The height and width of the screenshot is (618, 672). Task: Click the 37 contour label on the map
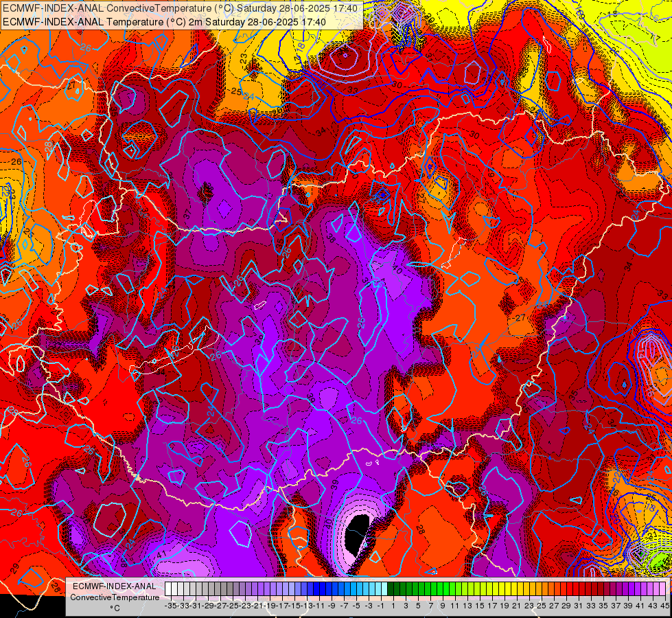(x=187, y=214)
